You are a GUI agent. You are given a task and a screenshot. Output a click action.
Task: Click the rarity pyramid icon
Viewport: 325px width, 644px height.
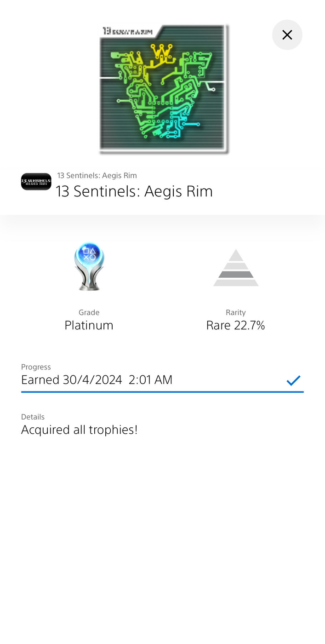click(x=236, y=268)
